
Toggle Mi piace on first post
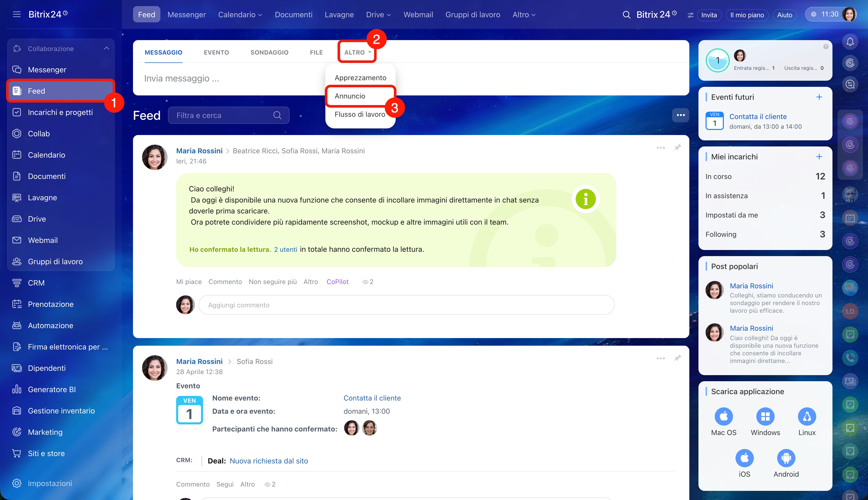click(189, 281)
